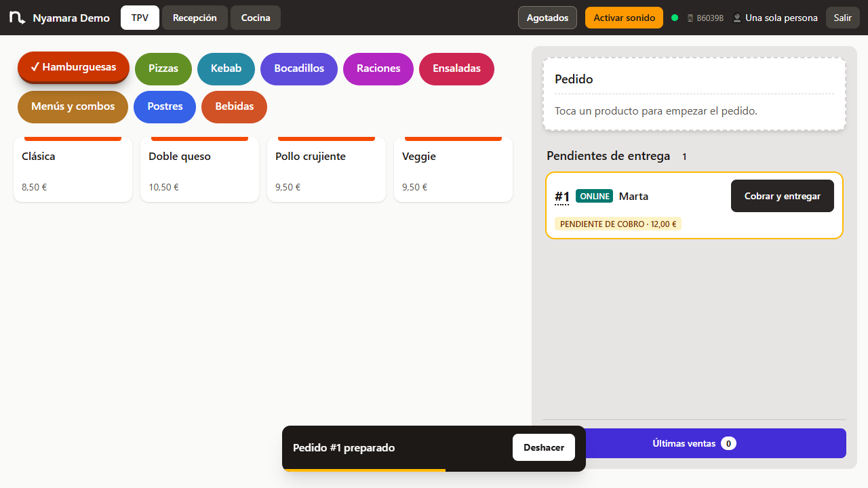Image resolution: width=868 pixels, height=488 pixels.
Task: Click the PENDIENTE DE COBRO · 12,00 € label
Action: point(618,224)
